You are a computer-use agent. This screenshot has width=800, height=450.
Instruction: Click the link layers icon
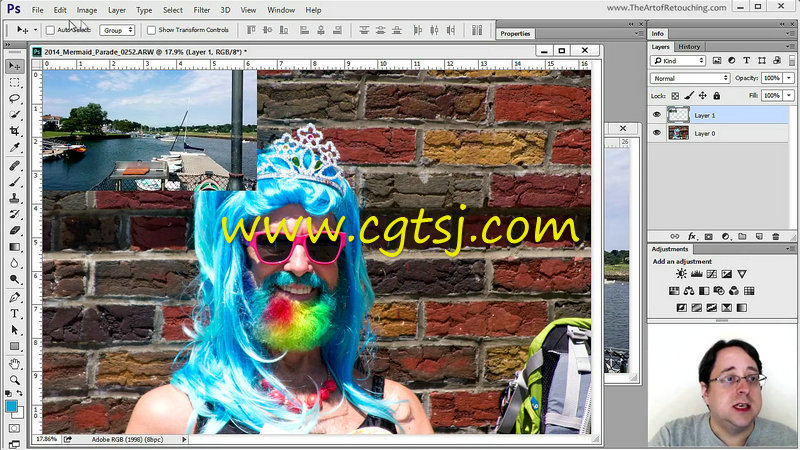click(x=674, y=237)
